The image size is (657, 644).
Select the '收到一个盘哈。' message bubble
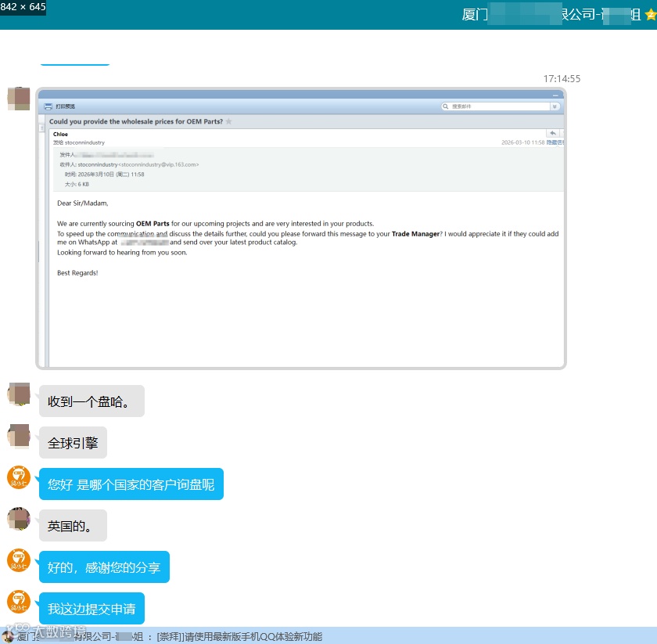(92, 401)
